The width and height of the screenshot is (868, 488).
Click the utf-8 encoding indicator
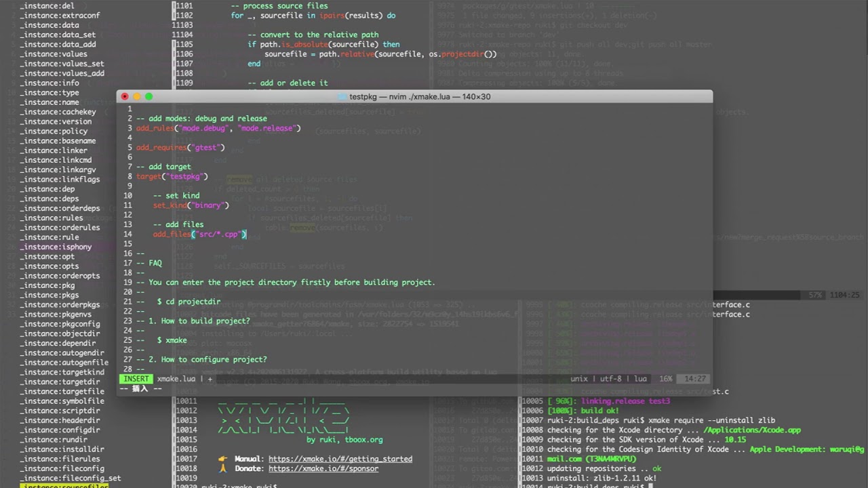(611, 379)
